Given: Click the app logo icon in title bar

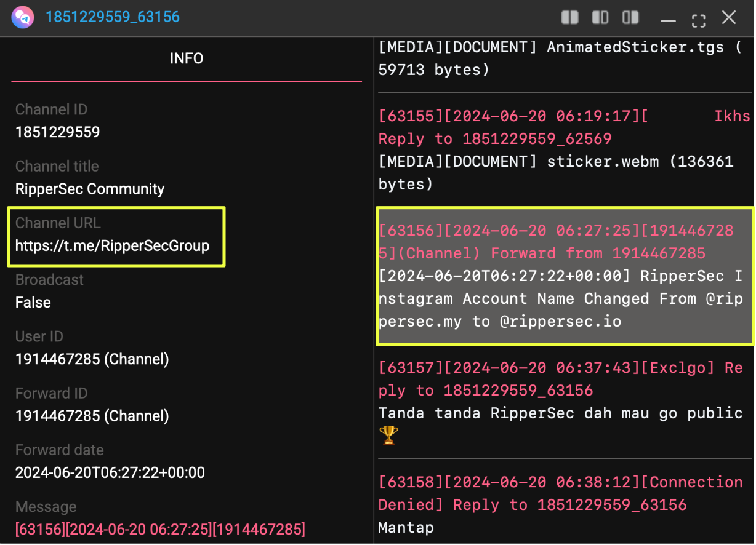Looking at the screenshot, I should 23,17.
